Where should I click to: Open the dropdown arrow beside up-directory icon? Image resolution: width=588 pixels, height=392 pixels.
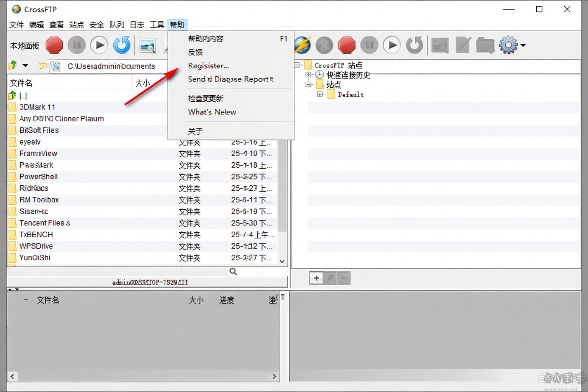[x=25, y=65]
